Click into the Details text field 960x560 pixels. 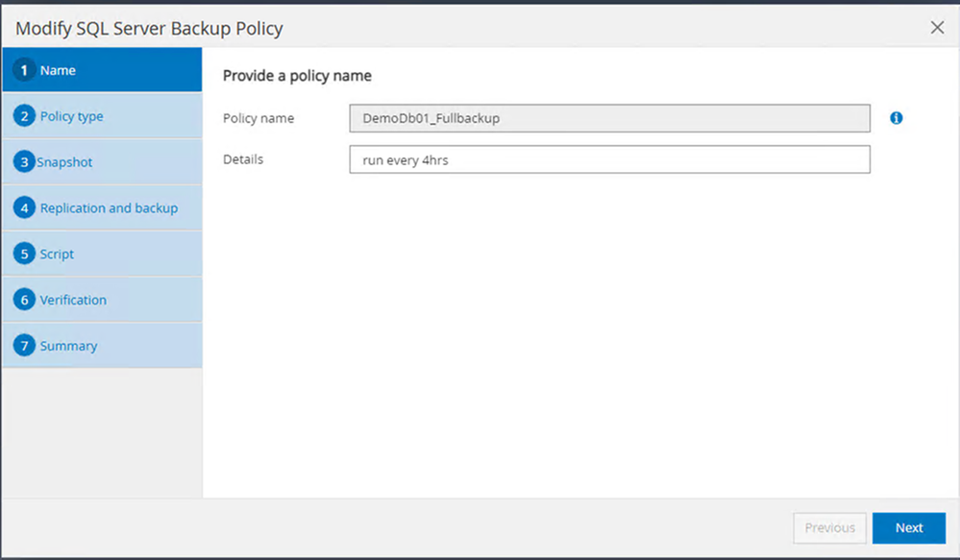(x=609, y=159)
